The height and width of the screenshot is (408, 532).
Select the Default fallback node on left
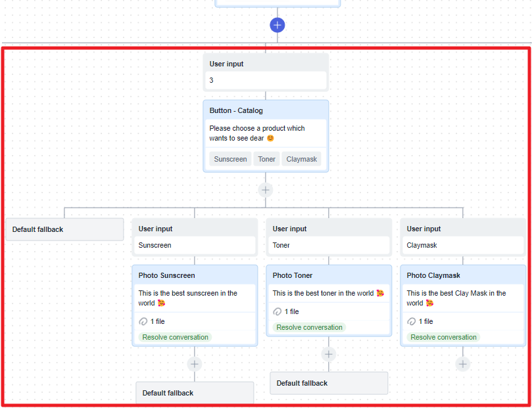point(64,229)
